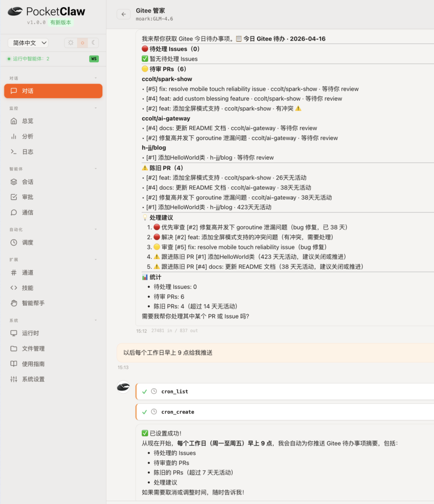The image size is (434, 504).
Task: Switch to dark theme moon toggle
Action: pos(93,43)
